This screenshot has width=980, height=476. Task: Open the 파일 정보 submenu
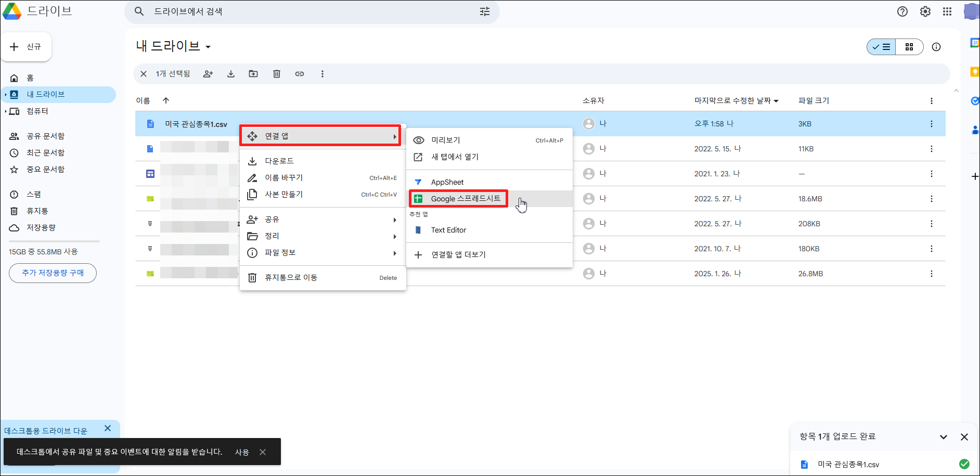tap(323, 253)
